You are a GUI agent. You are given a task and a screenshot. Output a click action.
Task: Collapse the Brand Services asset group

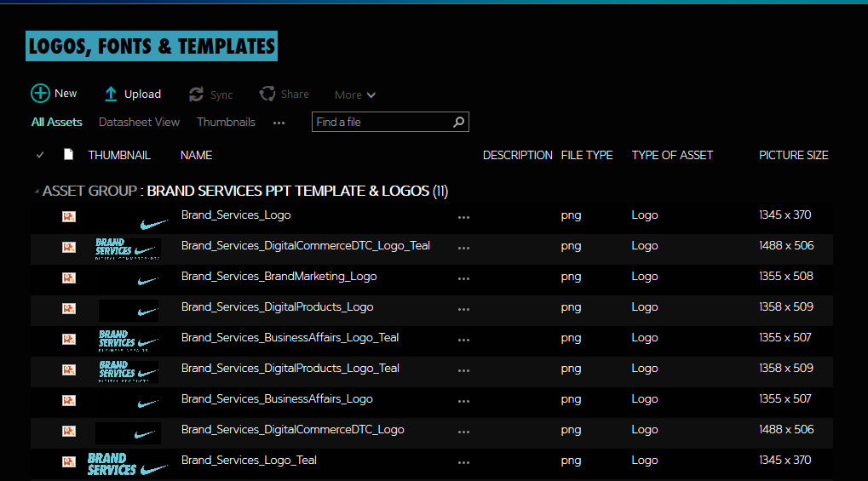click(37, 192)
